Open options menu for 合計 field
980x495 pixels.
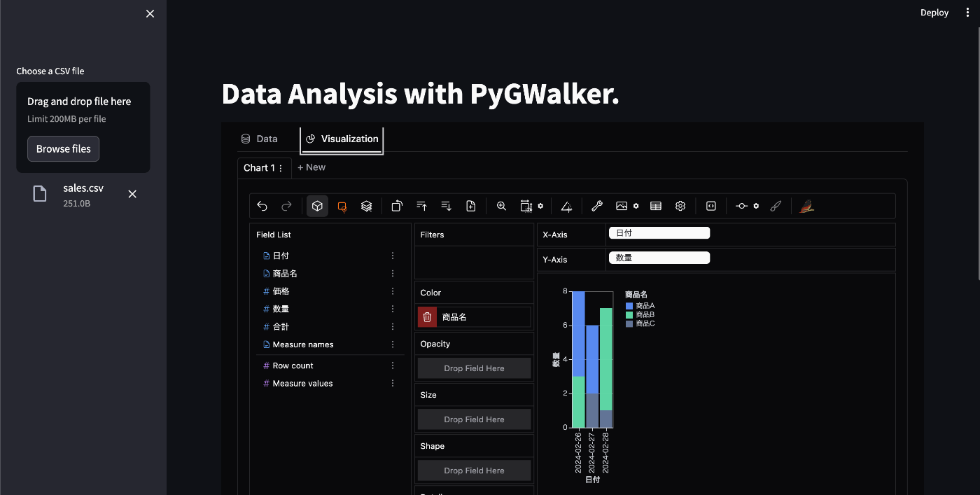(393, 327)
